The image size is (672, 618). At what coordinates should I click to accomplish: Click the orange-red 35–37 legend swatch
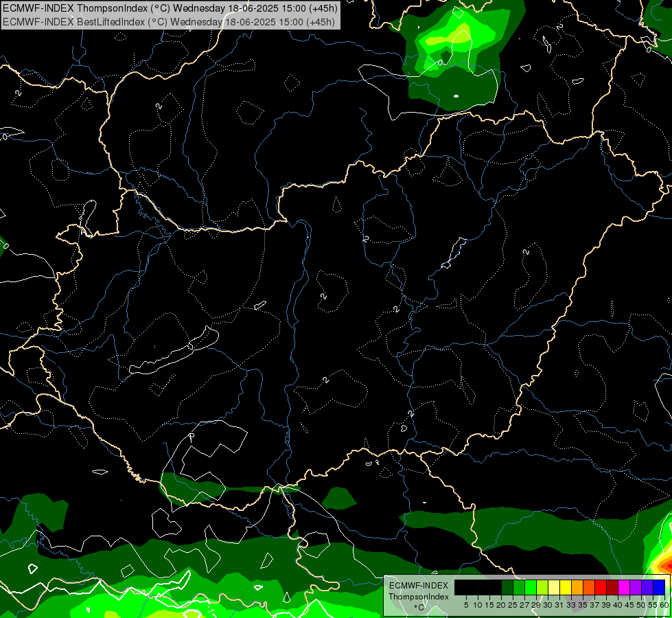coord(589,587)
